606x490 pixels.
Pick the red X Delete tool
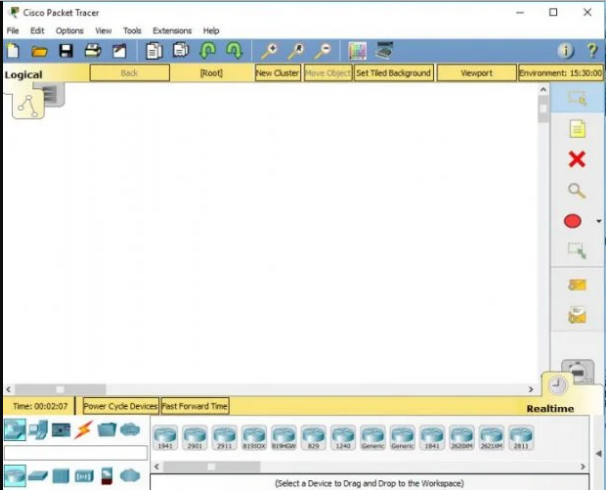coord(577,159)
